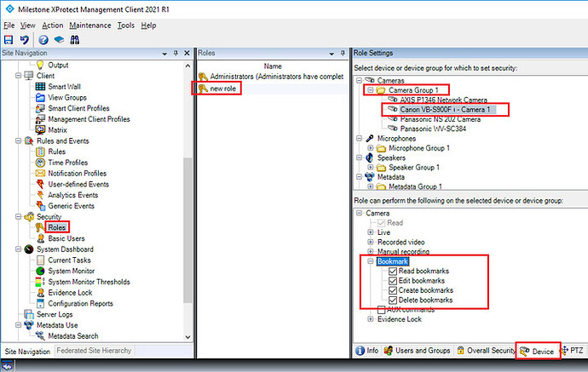Toggle the Create bookmarks checkbox
This screenshot has height=372, width=588.
pyautogui.click(x=393, y=290)
